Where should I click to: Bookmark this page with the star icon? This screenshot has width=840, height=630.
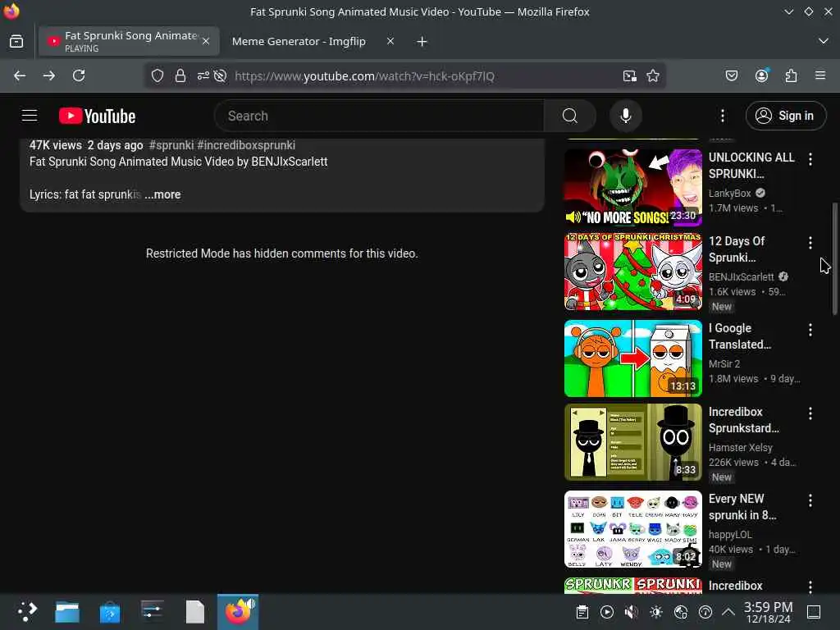(x=652, y=76)
